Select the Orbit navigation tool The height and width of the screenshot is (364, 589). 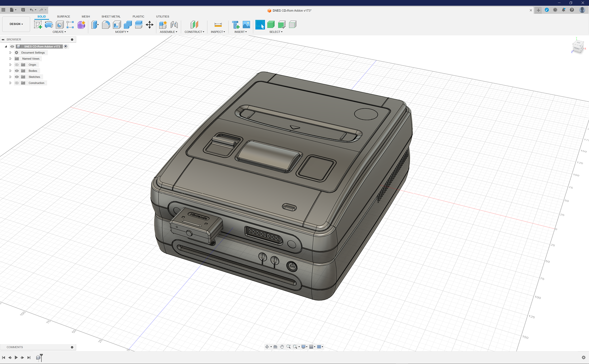click(x=267, y=347)
